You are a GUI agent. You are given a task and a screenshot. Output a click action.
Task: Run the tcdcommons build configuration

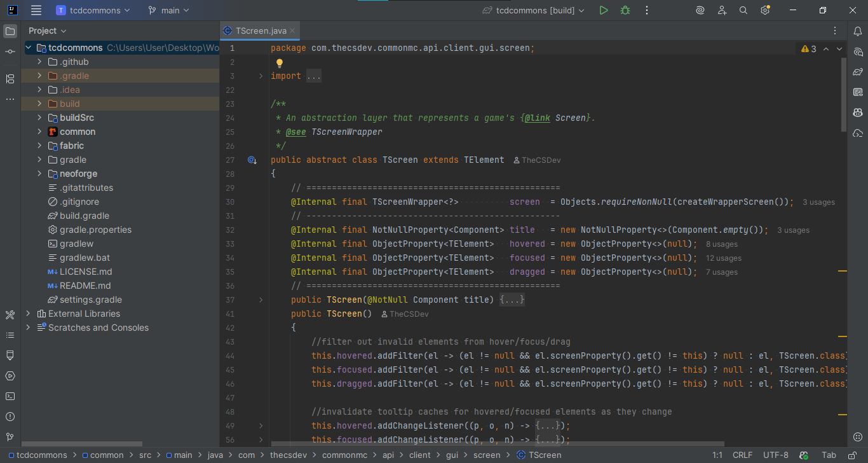tap(604, 10)
